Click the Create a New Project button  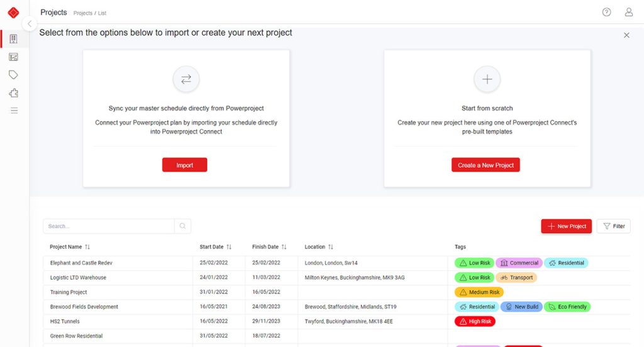[x=486, y=165]
